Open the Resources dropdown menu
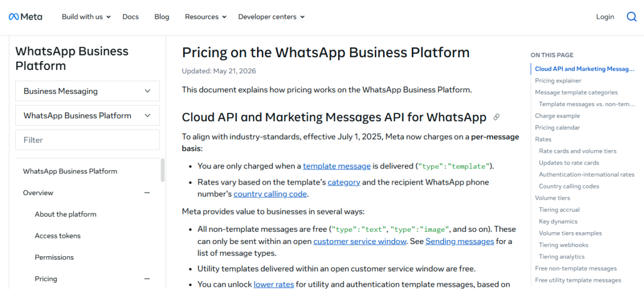Screen dimensions: 644x289 206,17
